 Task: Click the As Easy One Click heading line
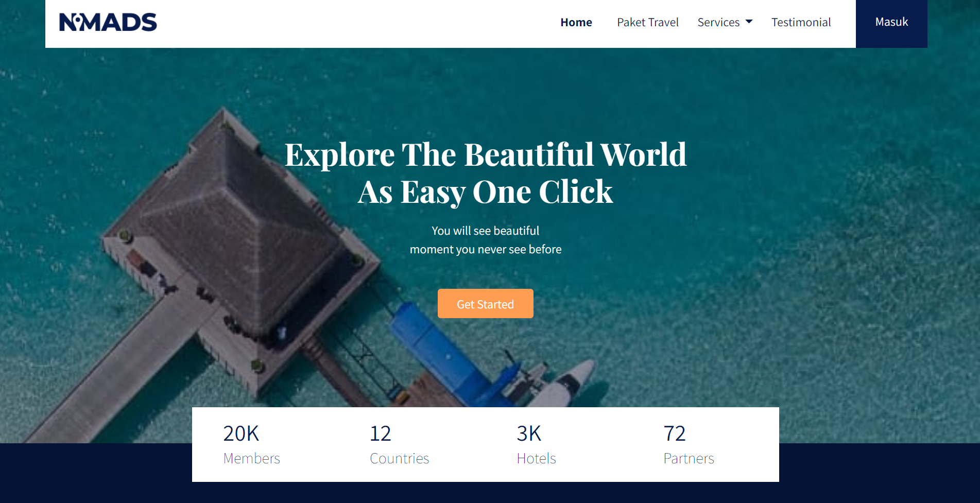point(485,192)
